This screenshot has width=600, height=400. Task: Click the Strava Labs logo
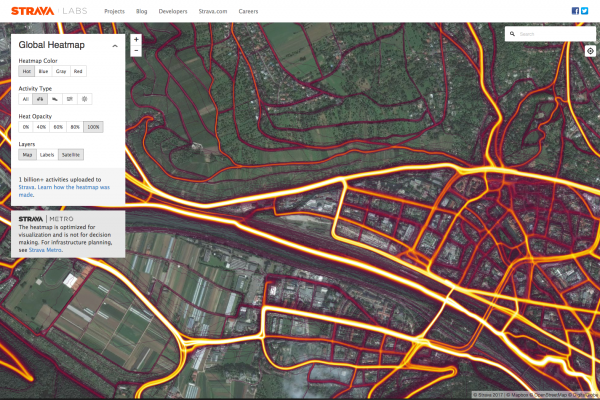pos(49,11)
